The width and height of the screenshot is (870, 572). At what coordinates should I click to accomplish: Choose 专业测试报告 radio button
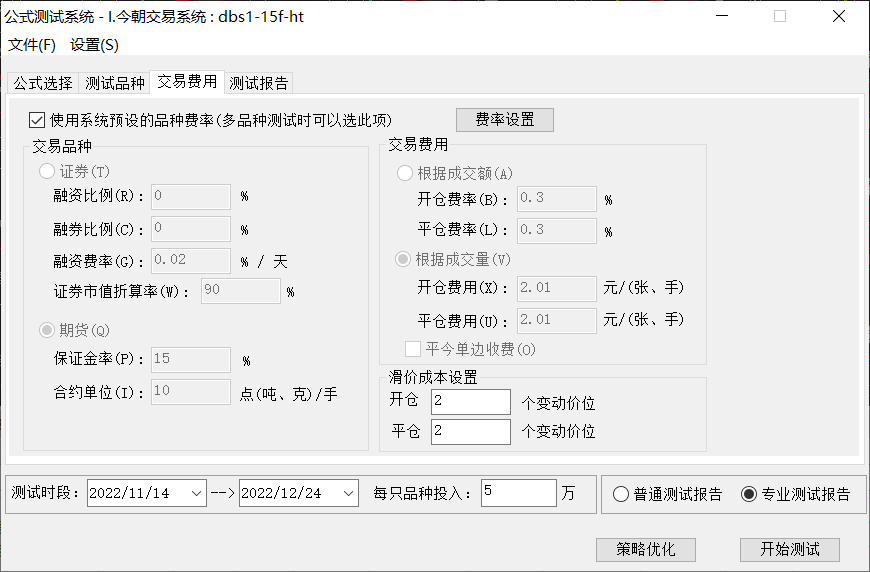coord(749,494)
